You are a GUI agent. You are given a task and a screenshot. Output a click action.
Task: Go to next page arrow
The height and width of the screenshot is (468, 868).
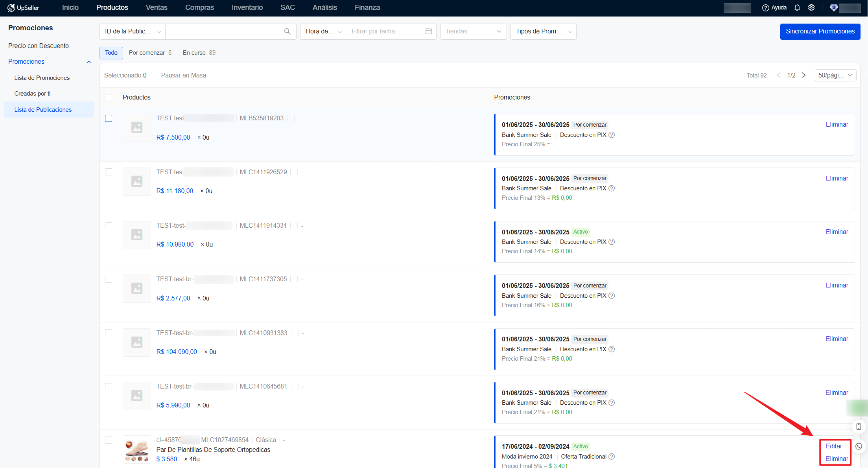coord(804,75)
